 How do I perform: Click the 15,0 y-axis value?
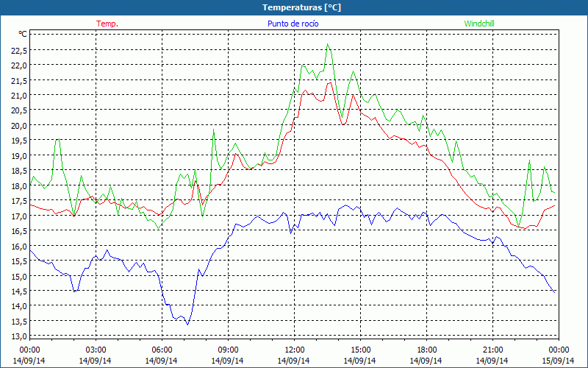point(20,275)
